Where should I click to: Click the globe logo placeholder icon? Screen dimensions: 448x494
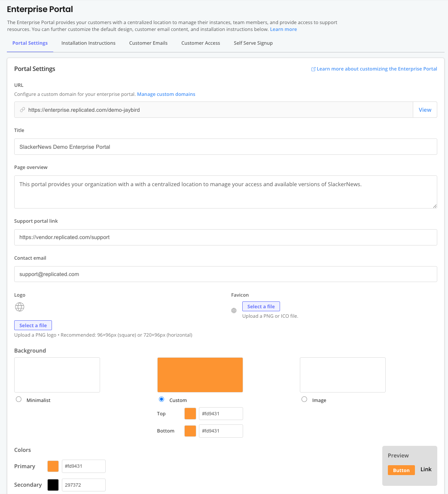(19, 307)
